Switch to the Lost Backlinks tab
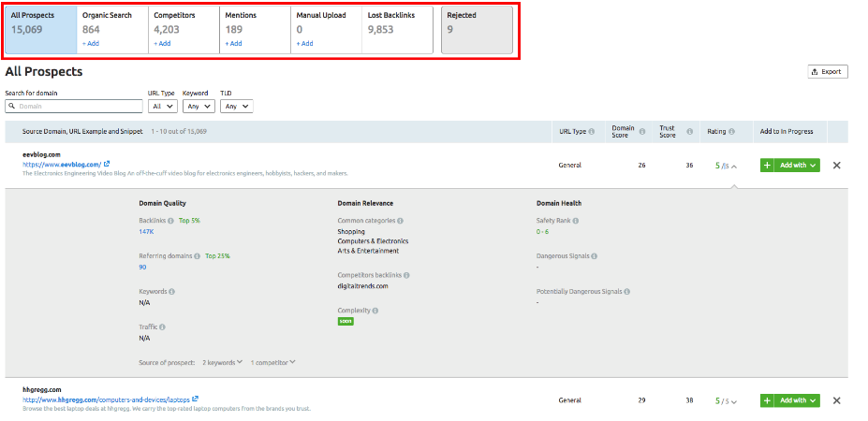Image resolution: width=868 pixels, height=421 pixels. coord(398,29)
